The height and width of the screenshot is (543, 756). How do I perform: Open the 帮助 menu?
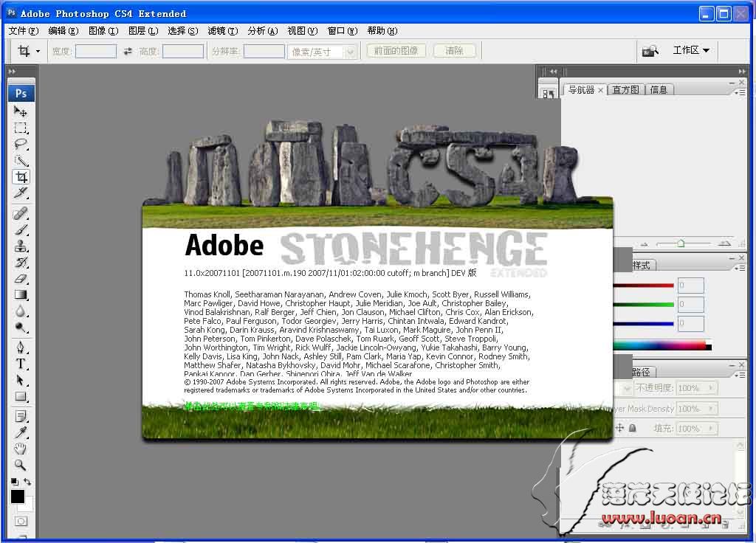(x=382, y=31)
